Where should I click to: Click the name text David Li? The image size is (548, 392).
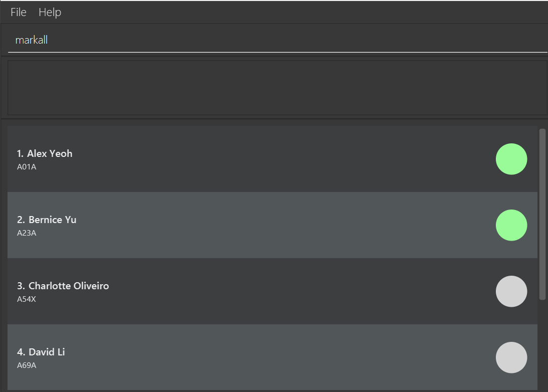click(x=47, y=352)
